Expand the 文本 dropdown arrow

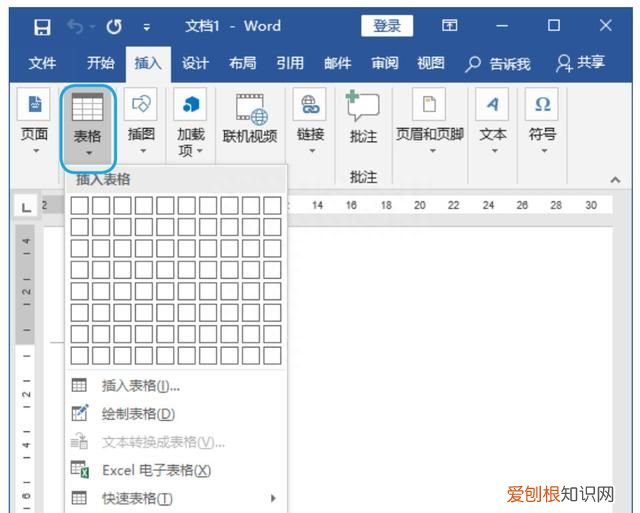pos(494,151)
